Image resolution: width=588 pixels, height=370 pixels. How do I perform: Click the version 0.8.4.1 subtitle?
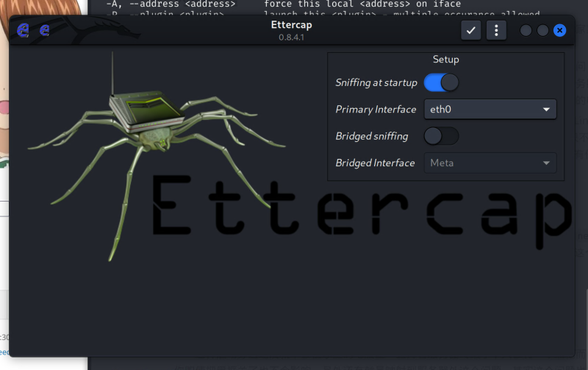(x=291, y=38)
